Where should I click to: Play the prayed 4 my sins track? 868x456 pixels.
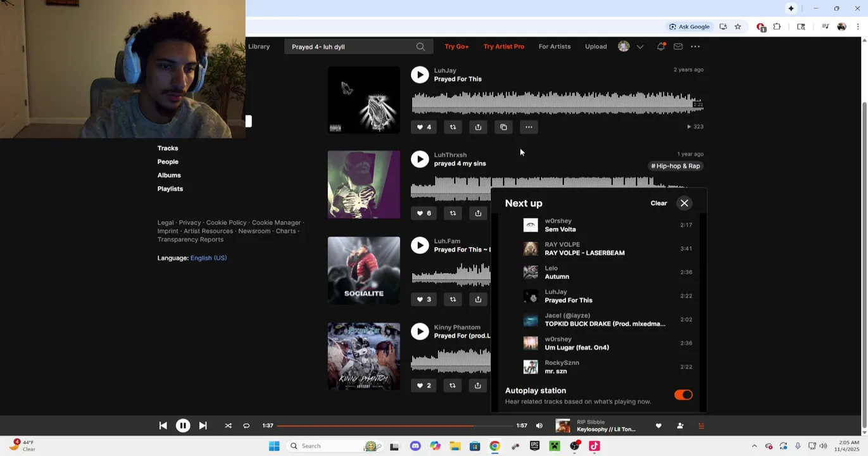pos(420,159)
